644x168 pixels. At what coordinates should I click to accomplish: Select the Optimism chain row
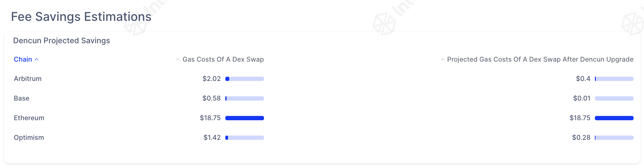[x=322, y=138]
